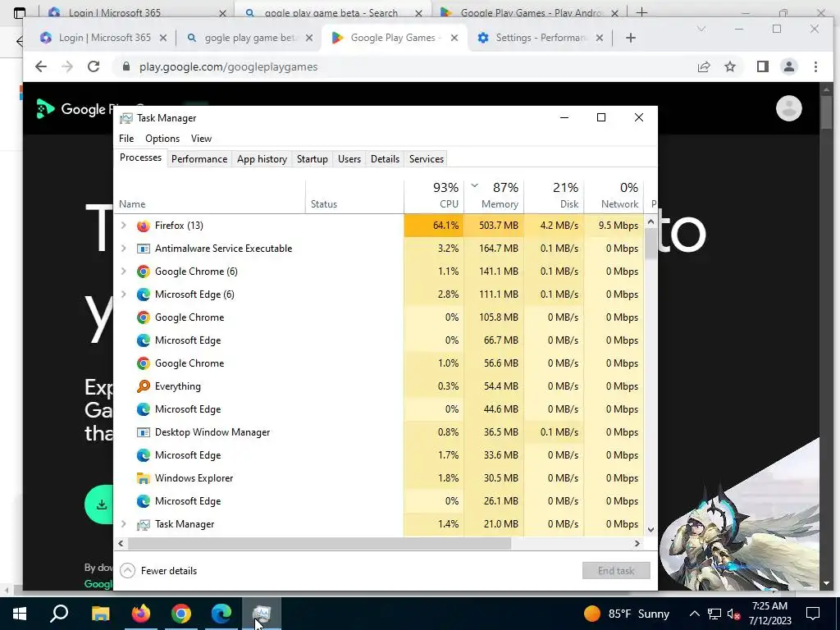Close the Settings - Performance tab

coord(600,38)
